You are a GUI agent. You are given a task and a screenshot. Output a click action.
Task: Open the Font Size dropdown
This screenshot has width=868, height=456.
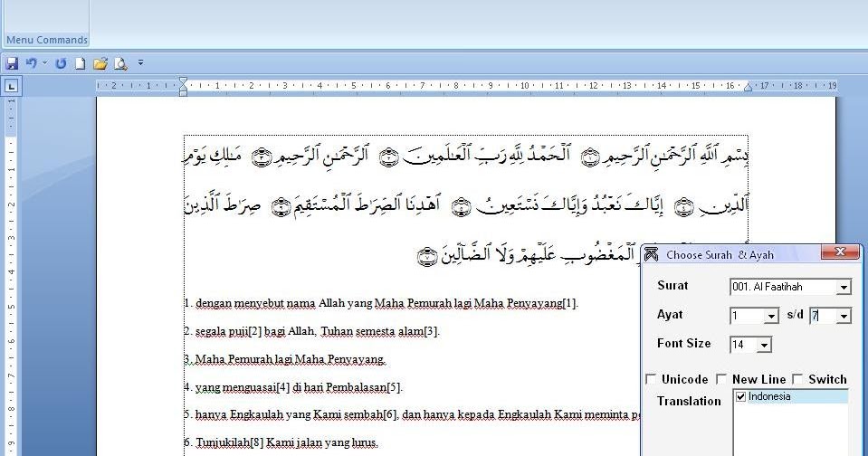pos(765,346)
